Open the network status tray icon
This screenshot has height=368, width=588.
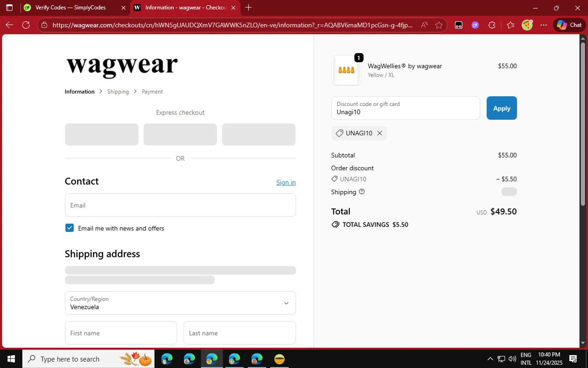pos(501,359)
